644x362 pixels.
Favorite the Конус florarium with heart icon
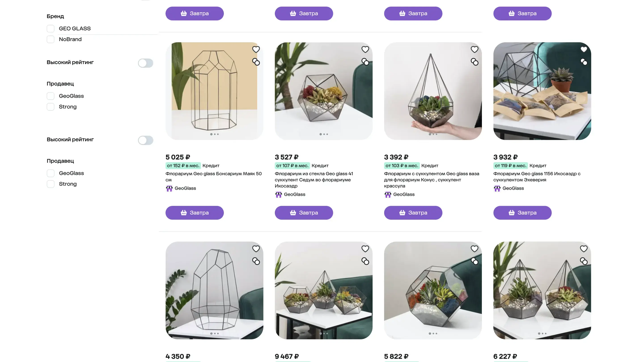474,49
